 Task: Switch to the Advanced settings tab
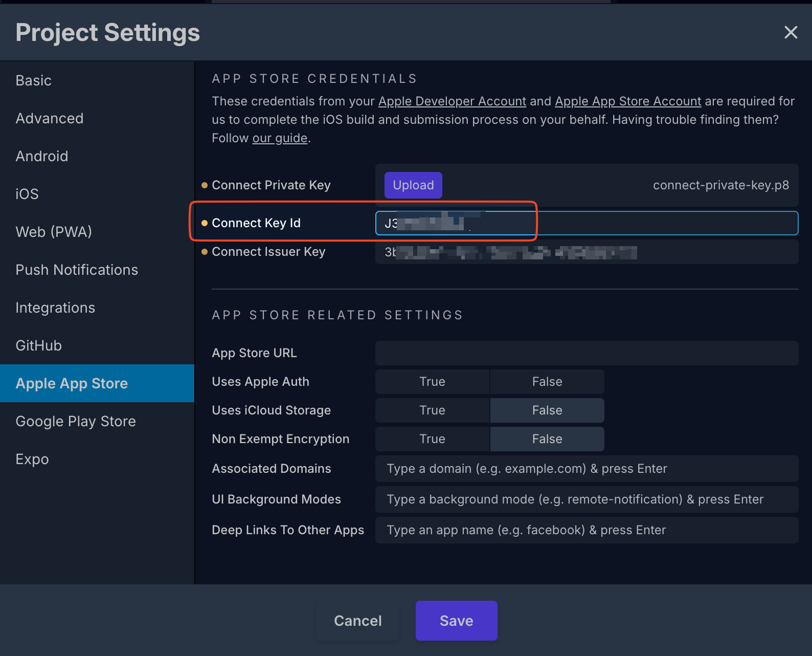[x=50, y=118]
